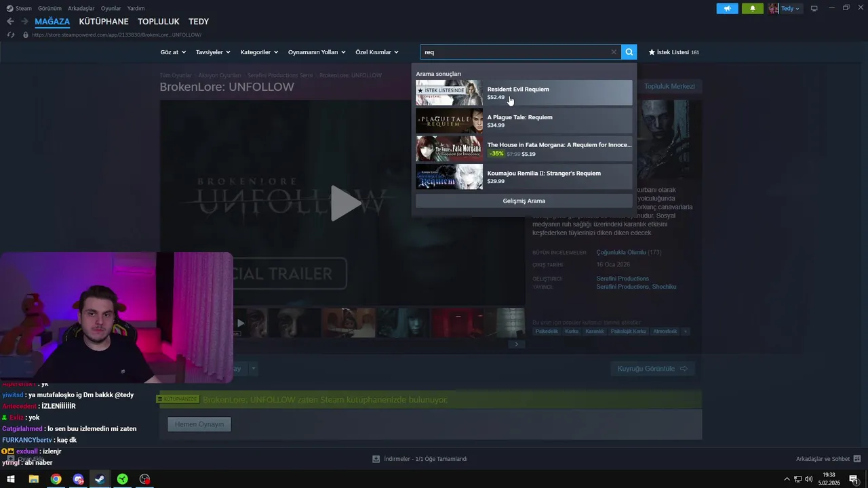
Task: Open Arkadaşlar ve Sohbet panel
Action: pos(828,459)
